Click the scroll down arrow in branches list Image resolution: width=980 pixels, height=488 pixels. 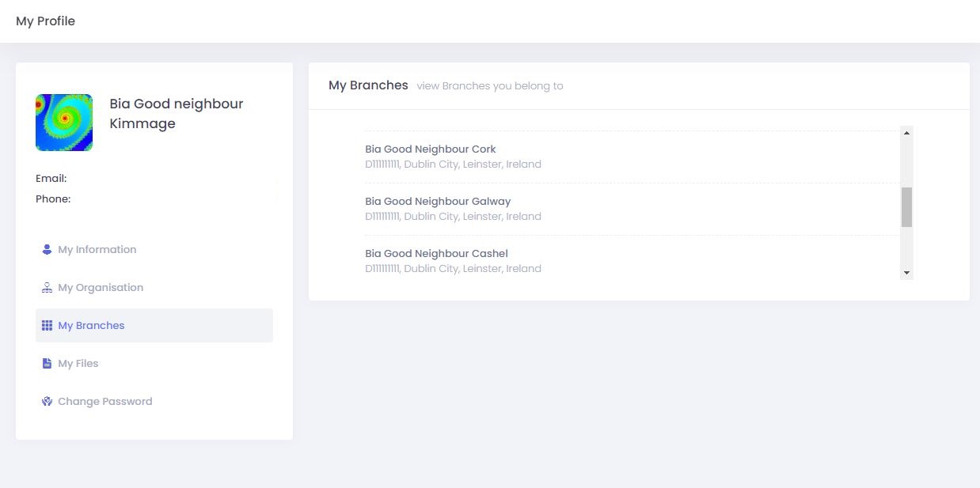(906, 273)
